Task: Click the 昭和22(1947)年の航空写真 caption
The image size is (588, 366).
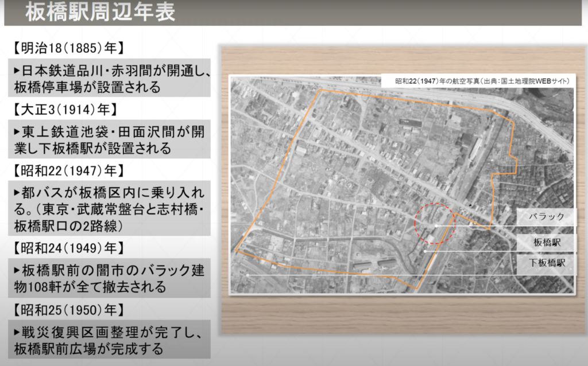Action: click(482, 81)
